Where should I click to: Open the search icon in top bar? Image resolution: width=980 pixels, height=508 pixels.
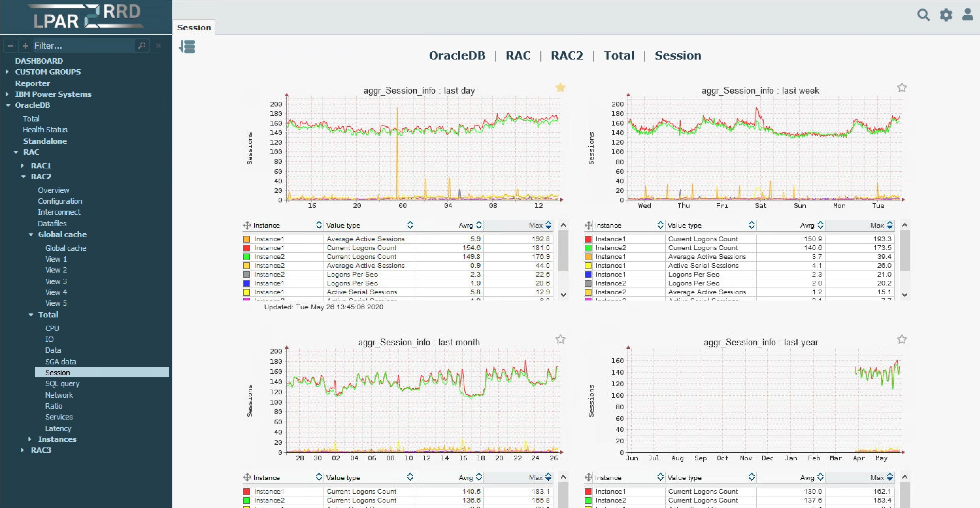coord(923,15)
